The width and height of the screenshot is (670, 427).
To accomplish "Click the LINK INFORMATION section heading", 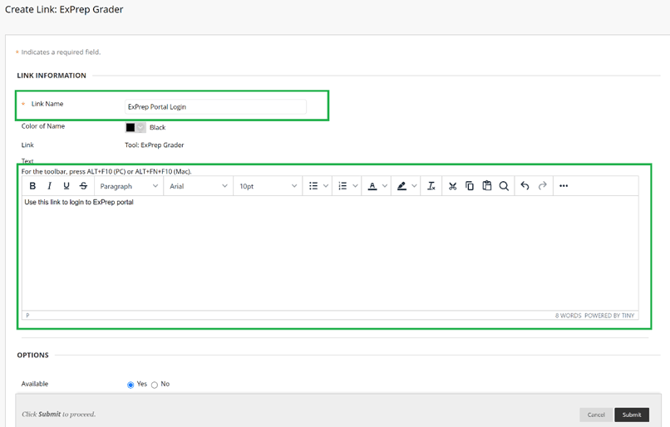I will click(51, 76).
